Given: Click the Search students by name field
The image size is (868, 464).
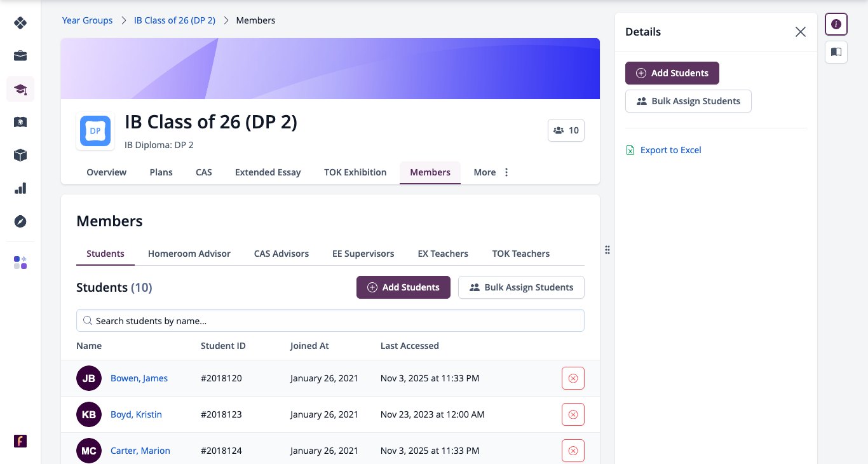Looking at the screenshot, I should (330, 320).
